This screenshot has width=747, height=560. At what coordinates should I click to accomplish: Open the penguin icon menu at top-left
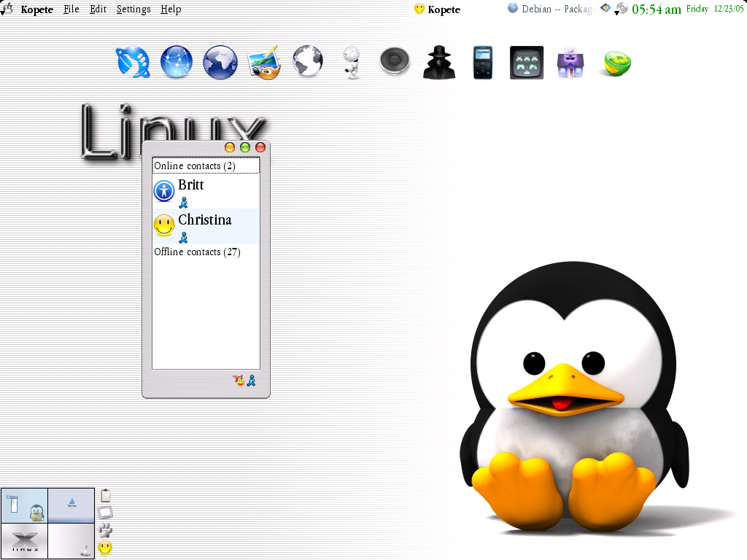tap(7, 8)
